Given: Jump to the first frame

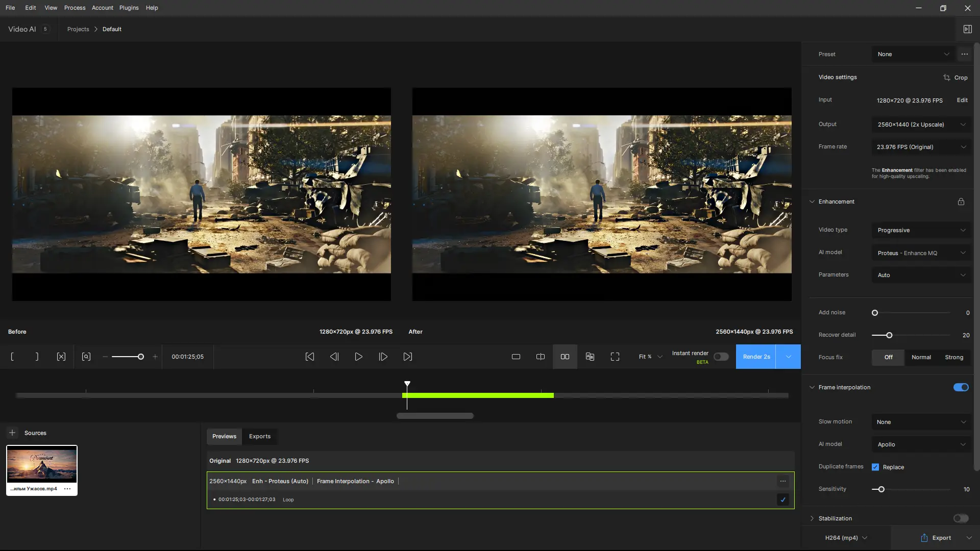Looking at the screenshot, I should [x=309, y=357].
